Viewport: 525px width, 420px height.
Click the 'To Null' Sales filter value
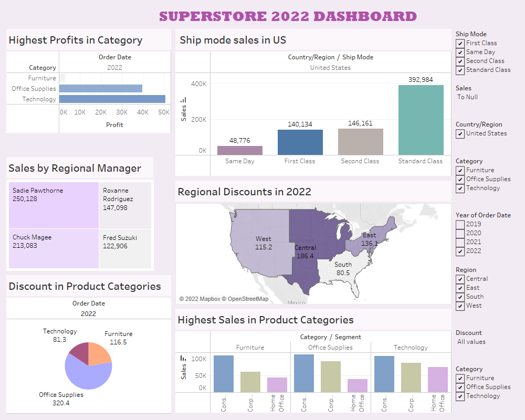point(467,97)
